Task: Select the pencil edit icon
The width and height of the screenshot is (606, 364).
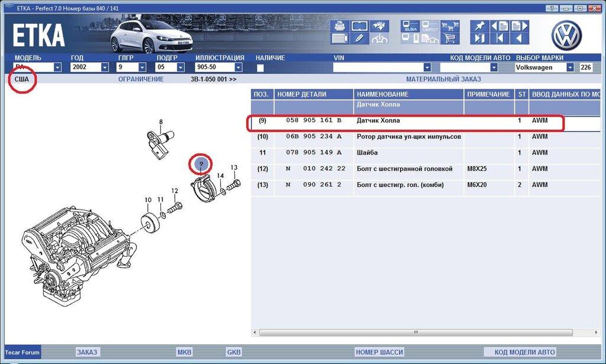Action: pyautogui.click(x=359, y=38)
